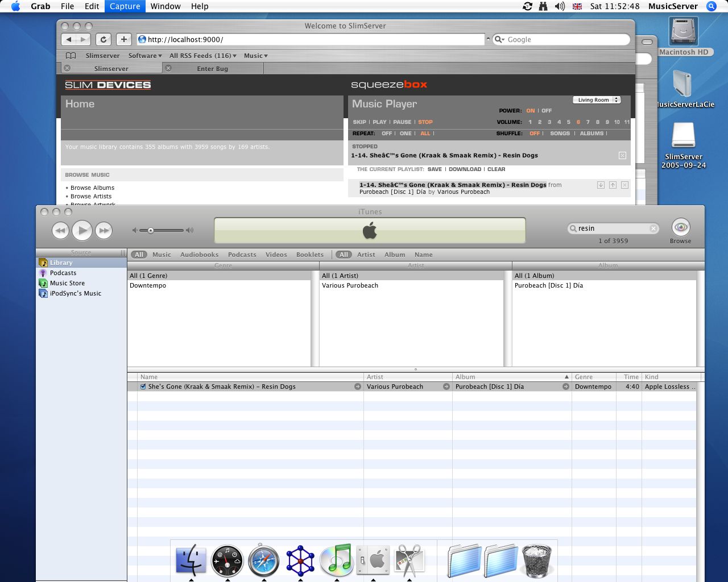Click the Browse Albums link
Screen dimensions: 728x582
click(x=92, y=188)
